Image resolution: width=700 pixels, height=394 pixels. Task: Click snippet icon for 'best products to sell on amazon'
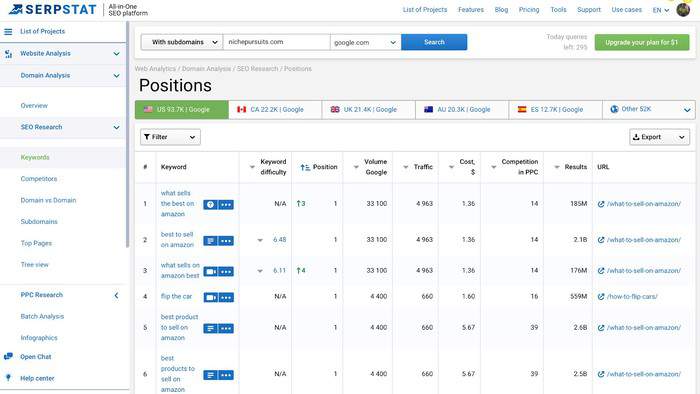tap(211, 375)
